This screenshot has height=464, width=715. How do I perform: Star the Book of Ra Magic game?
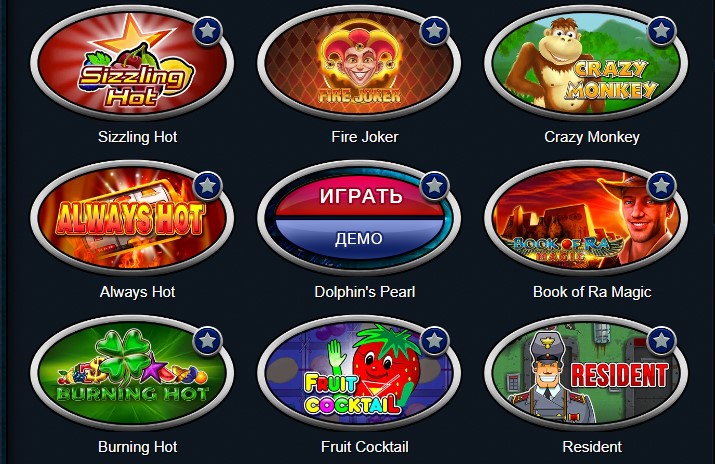661,186
